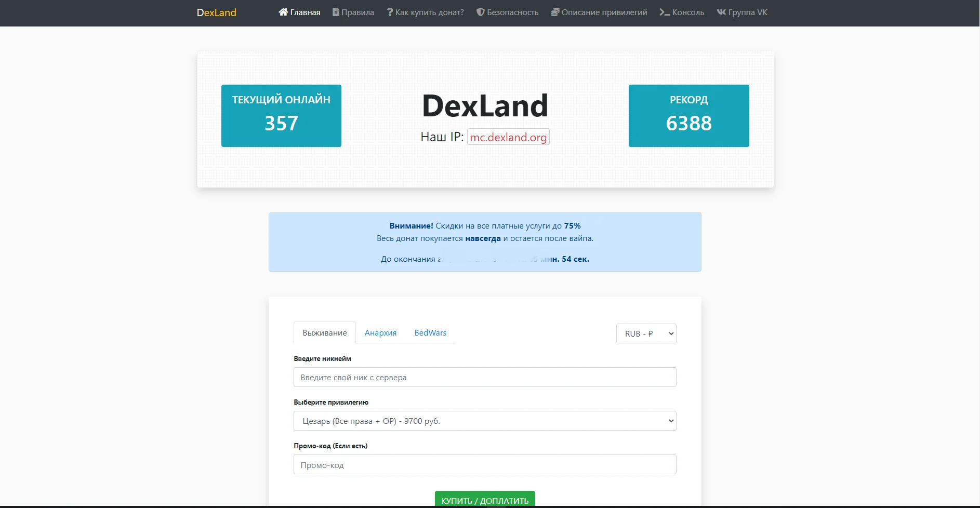The height and width of the screenshot is (508, 980).
Task: Open the Как купить донат? page
Action: [425, 12]
